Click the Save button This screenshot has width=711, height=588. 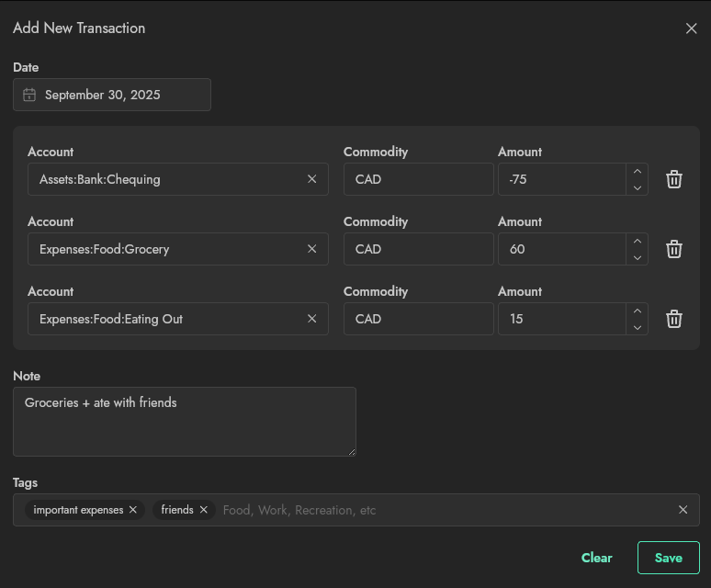coord(668,558)
